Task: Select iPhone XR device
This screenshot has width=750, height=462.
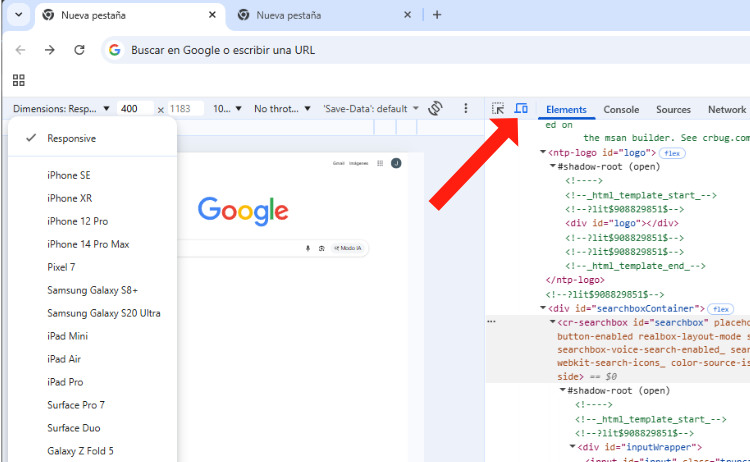Action: pos(93,198)
